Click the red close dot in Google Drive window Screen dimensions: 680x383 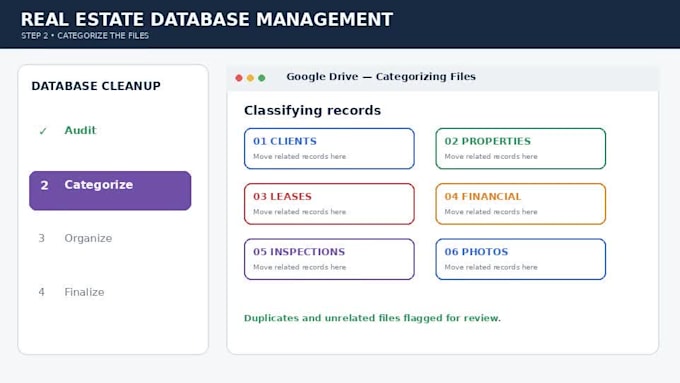tap(239, 78)
